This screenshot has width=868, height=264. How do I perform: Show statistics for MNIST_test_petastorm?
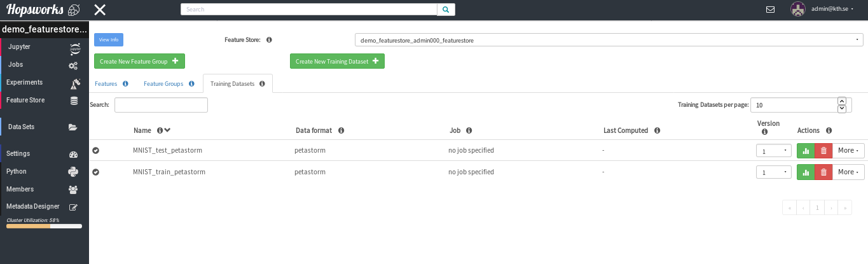tap(806, 151)
